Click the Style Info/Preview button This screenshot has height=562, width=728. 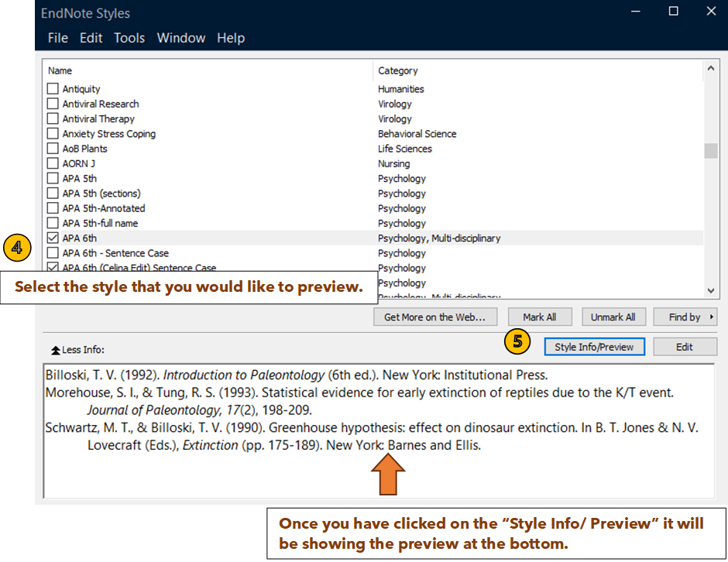[594, 346]
